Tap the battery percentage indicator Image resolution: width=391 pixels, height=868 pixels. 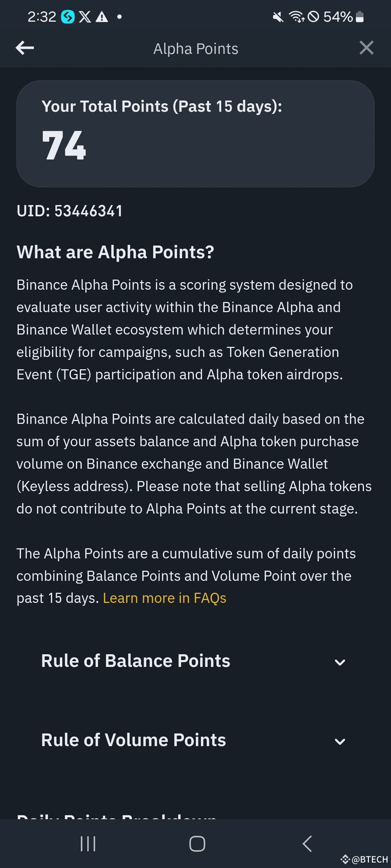tap(338, 17)
